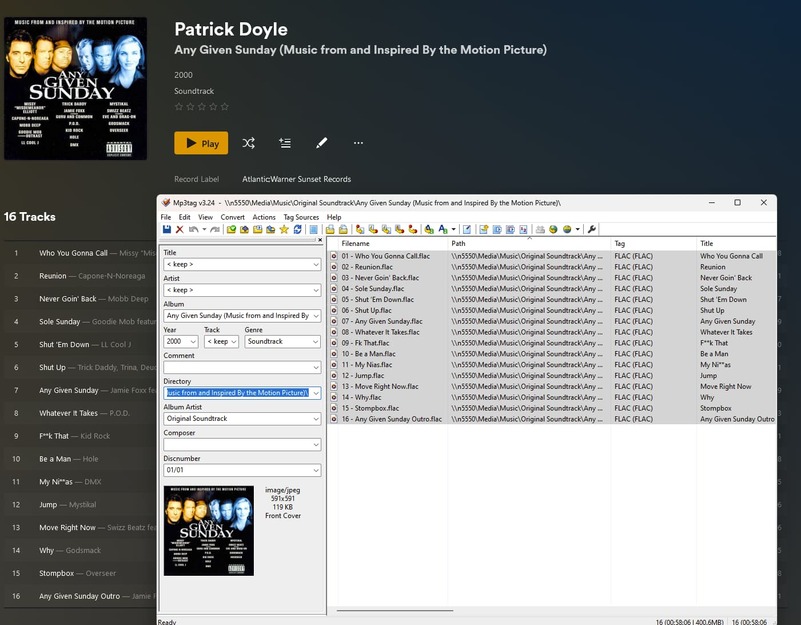Click the AtlanticWarner Sunset Records label link
This screenshot has width=801, height=625.
[296, 179]
